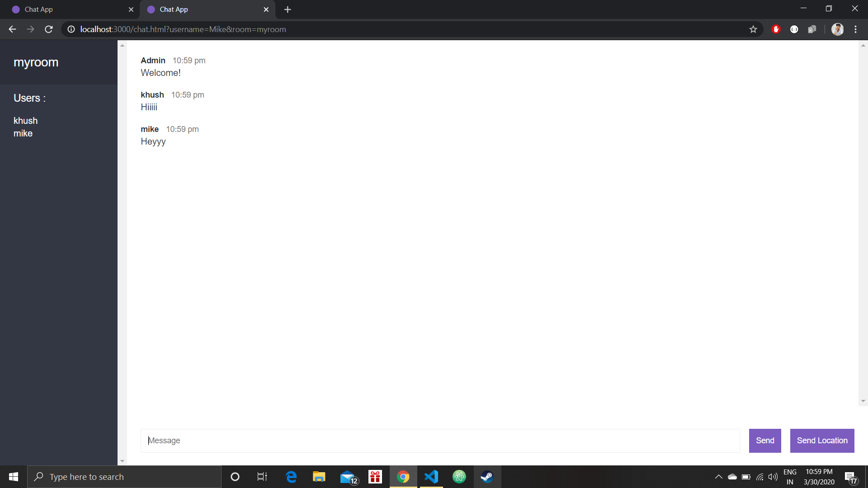868x488 pixels.
Task: Click the site information icon in the address bar
Action: [71, 29]
